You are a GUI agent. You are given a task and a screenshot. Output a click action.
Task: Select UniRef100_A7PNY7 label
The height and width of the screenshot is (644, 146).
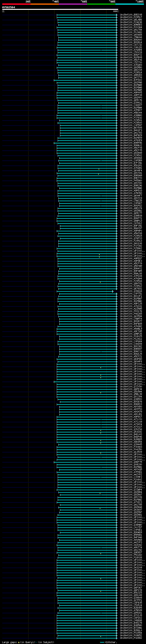pos(131,110)
